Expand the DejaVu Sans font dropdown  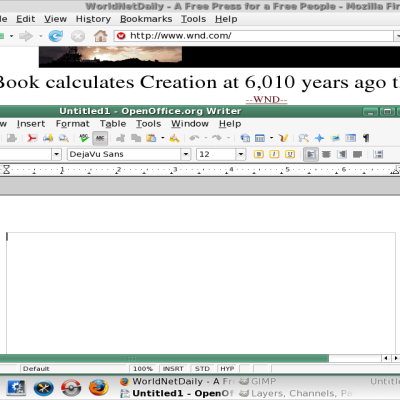(x=186, y=154)
